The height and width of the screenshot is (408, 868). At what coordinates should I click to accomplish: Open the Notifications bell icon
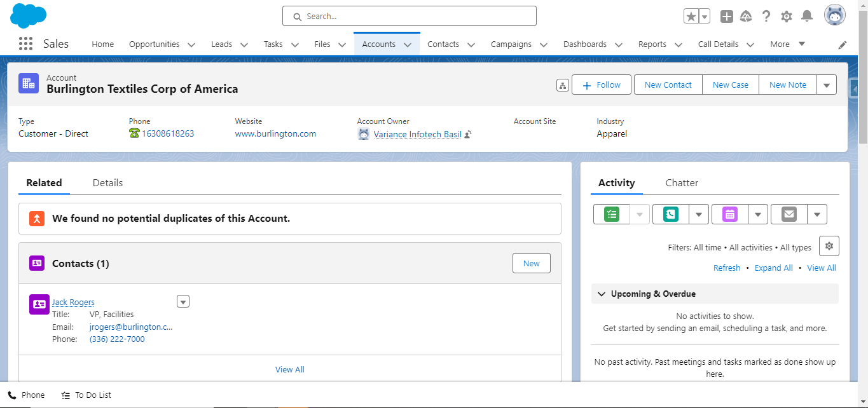[807, 17]
